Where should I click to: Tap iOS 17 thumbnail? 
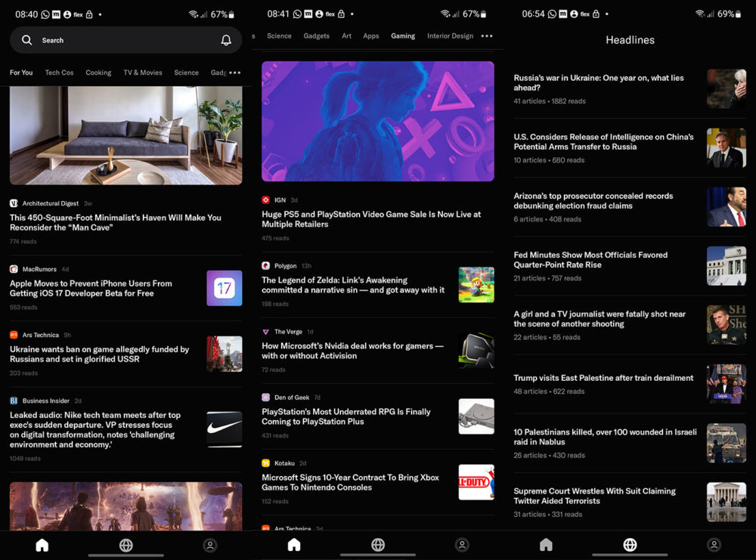point(225,288)
